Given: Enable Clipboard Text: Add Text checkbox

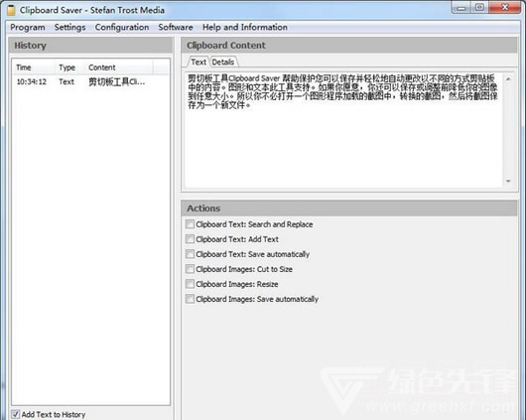Looking at the screenshot, I should click(x=190, y=239).
